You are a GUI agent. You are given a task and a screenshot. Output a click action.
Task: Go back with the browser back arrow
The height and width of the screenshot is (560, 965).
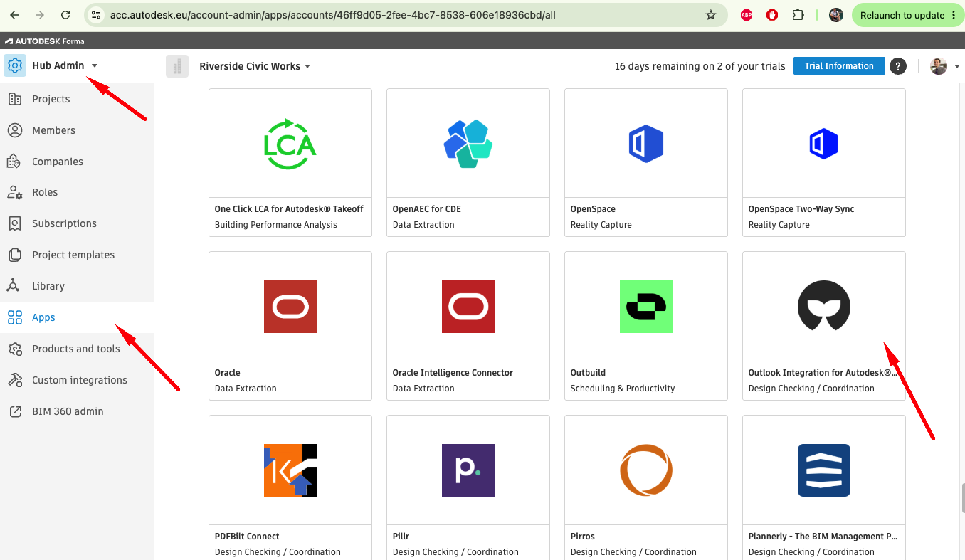[14, 15]
